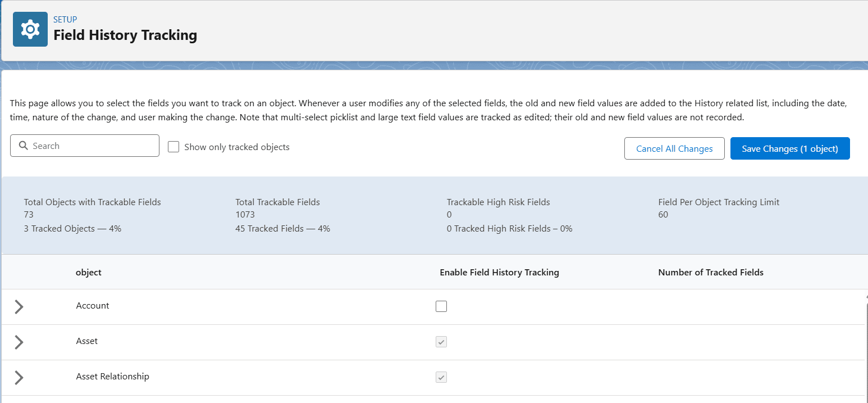Expand the Account row chevron
The image size is (868, 403).
click(19, 306)
